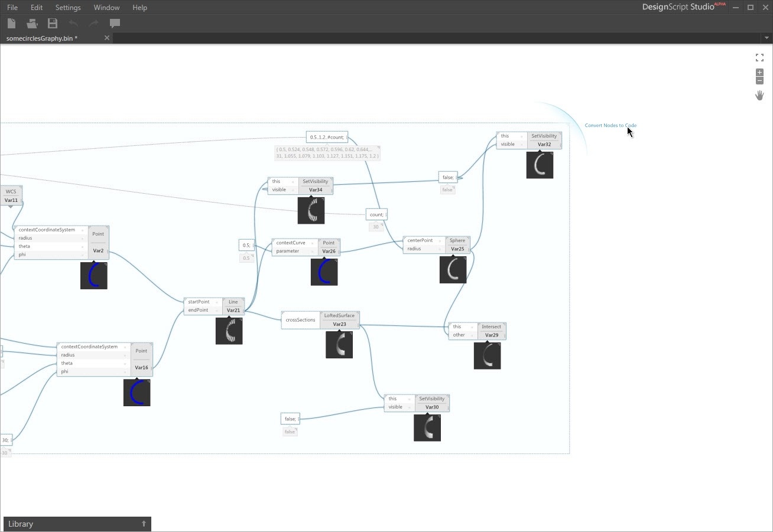Click the 0.5..1.2..#count code block
Viewport: 773px width, 532px height.
(327, 137)
